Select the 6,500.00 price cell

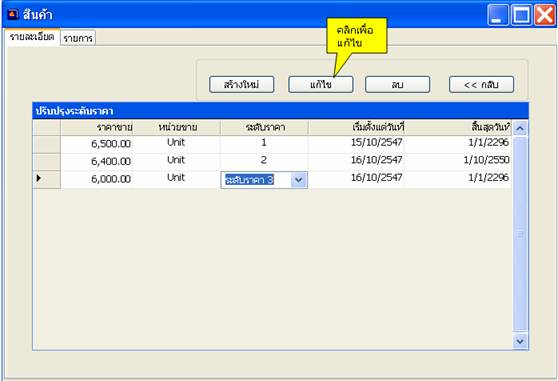click(97, 144)
